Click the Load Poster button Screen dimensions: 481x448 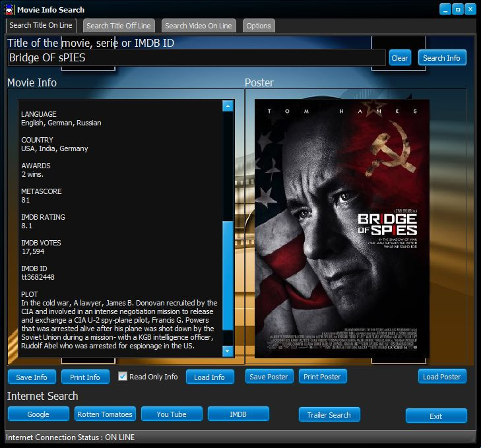pos(442,377)
